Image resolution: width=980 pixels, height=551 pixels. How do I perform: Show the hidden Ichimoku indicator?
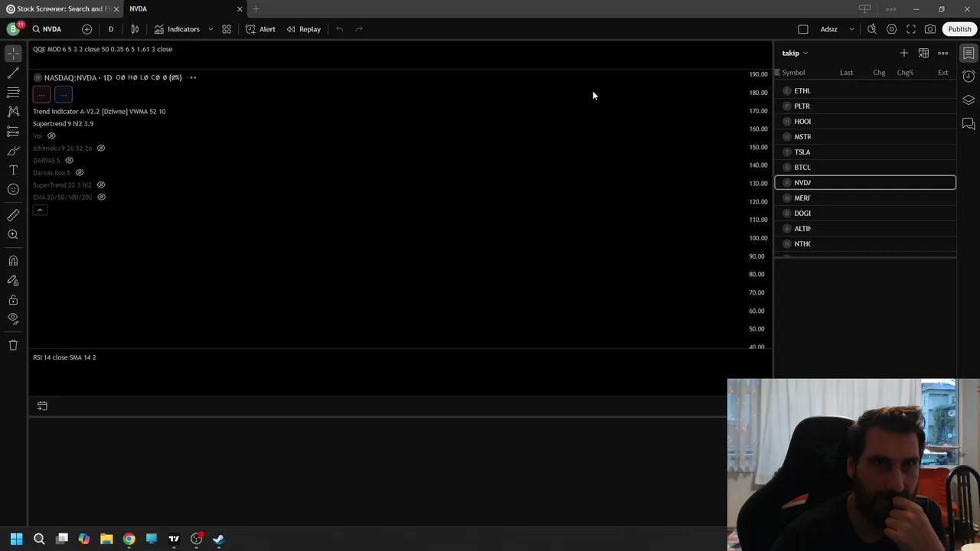100,148
